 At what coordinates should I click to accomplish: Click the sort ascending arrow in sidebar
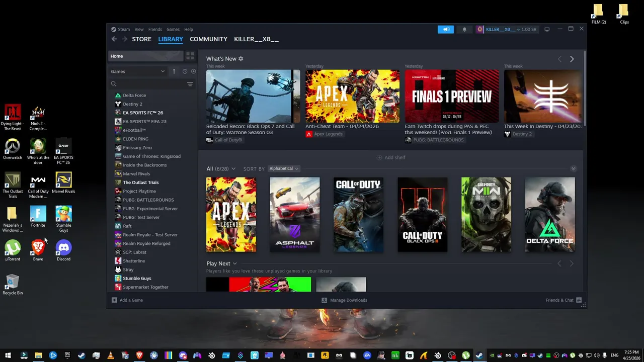click(x=174, y=71)
